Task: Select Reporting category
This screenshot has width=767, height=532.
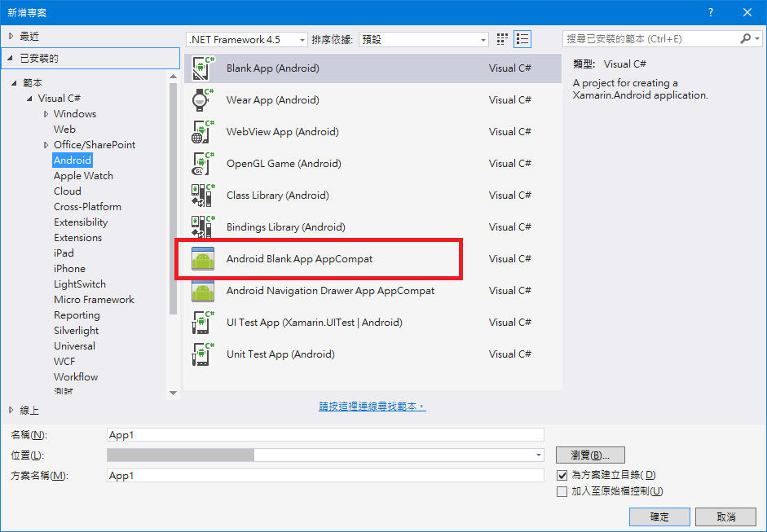Action: [77, 315]
